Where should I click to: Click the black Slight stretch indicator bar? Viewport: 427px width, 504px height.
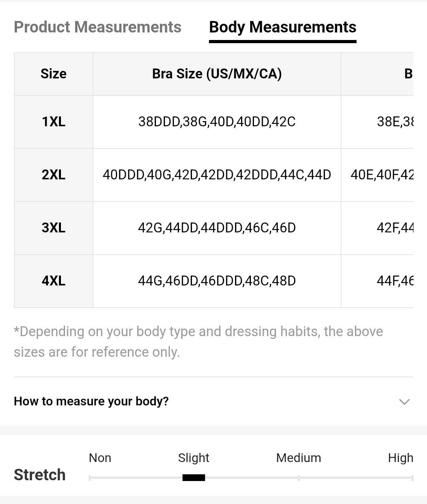194,478
